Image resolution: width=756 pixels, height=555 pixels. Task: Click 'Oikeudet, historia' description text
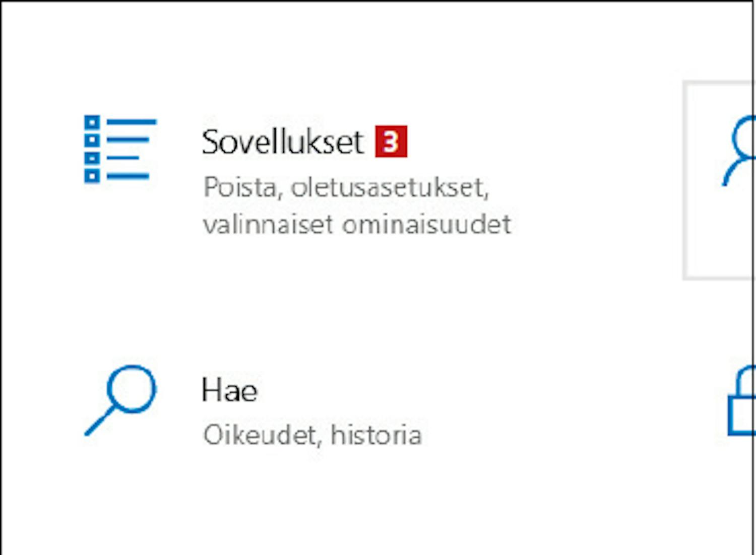pos(312,435)
